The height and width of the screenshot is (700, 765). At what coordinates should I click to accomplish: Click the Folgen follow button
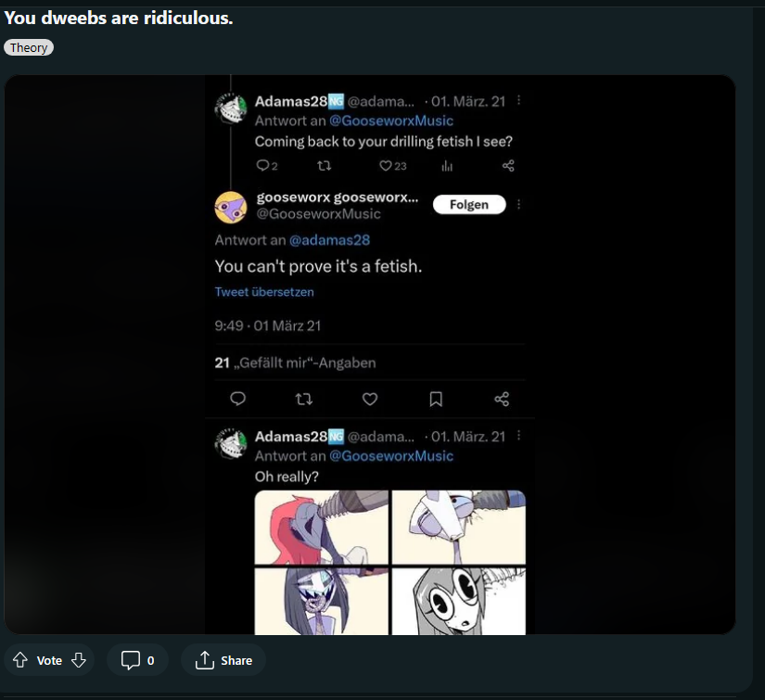469,204
